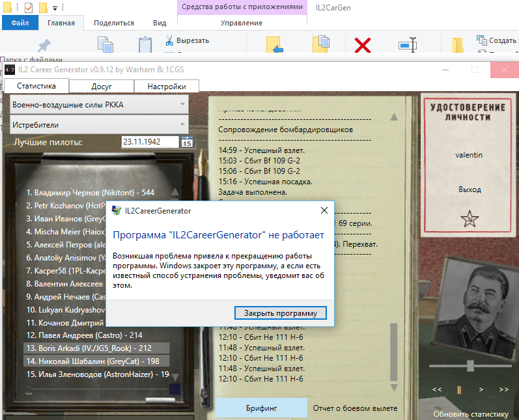Open the Файл menu in Explorer
This screenshot has height=420, width=519.
(x=20, y=23)
